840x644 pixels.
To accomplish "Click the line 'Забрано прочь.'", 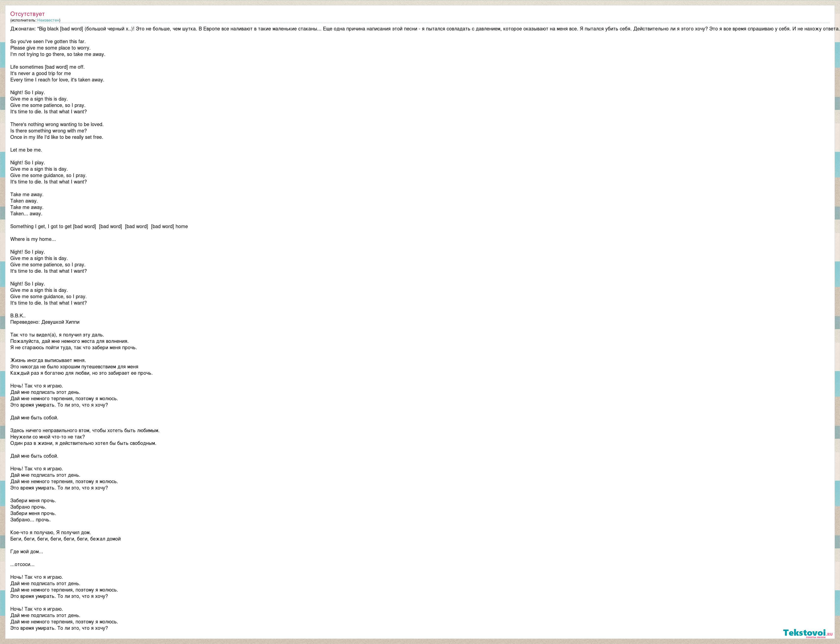I will (28, 507).
